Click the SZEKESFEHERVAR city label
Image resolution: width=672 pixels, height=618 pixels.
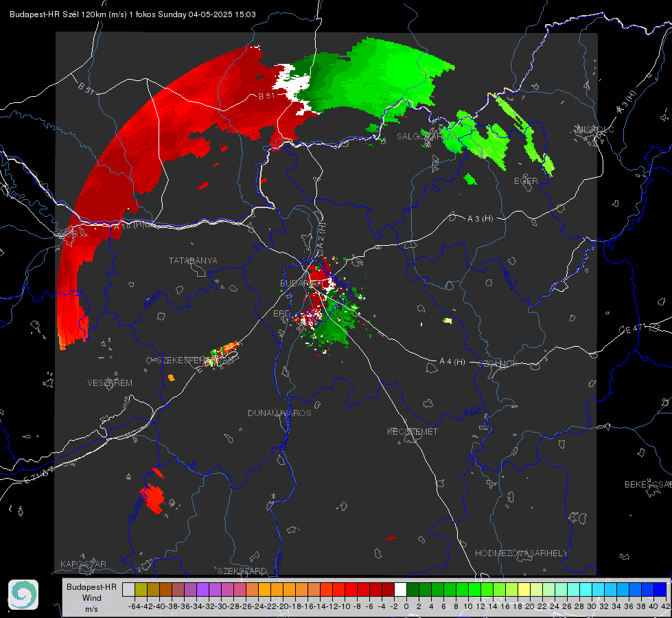(x=195, y=360)
